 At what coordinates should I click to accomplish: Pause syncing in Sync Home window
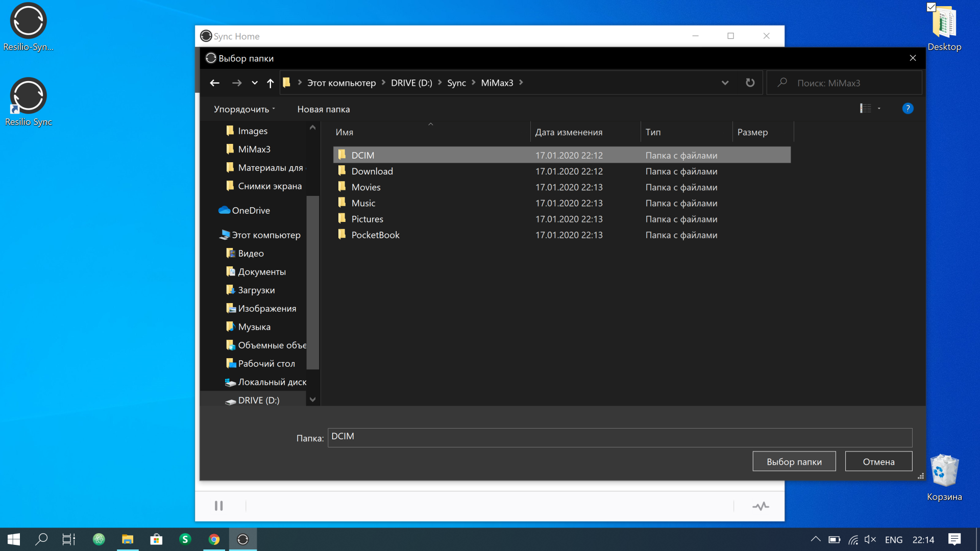point(219,506)
